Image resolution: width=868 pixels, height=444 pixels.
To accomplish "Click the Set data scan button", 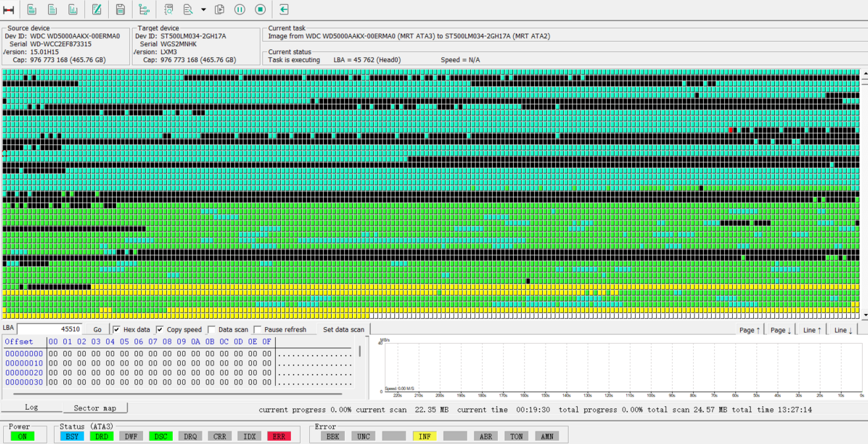I will [x=343, y=329].
